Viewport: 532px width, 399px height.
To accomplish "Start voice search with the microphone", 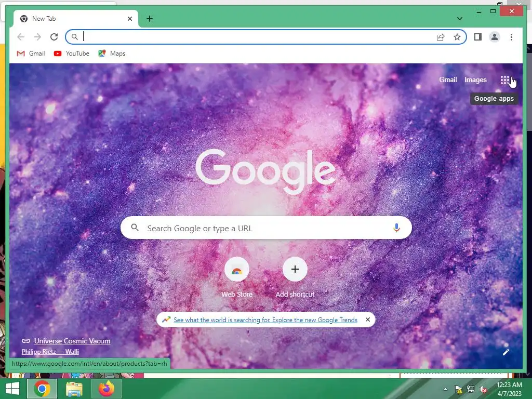I will pyautogui.click(x=396, y=228).
